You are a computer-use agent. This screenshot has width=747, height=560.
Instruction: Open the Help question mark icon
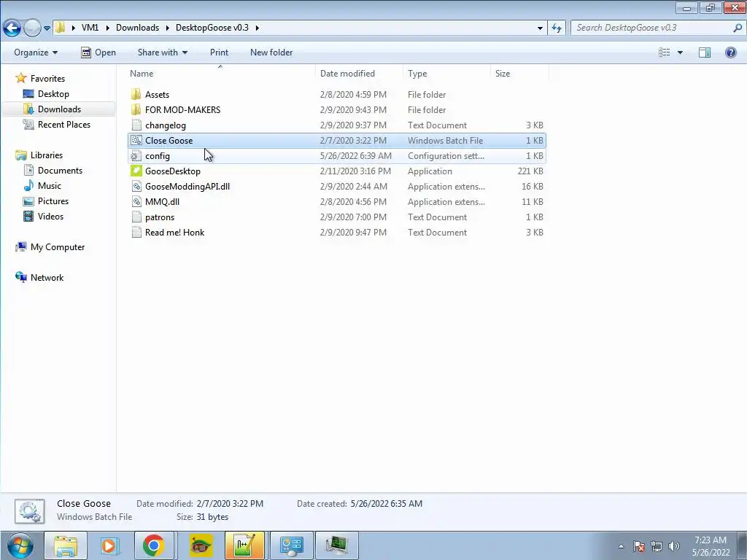pyautogui.click(x=730, y=52)
